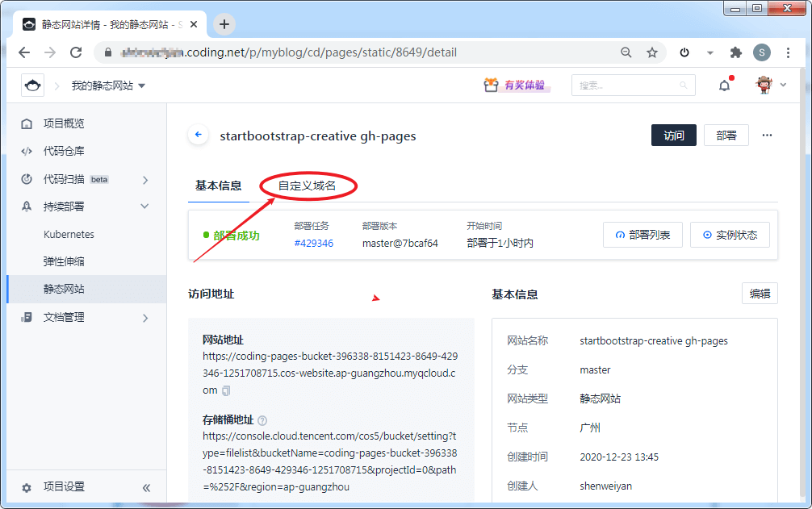Click the notification bell icon
Viewport: 812px width, 509px height.
coord(724,86)
